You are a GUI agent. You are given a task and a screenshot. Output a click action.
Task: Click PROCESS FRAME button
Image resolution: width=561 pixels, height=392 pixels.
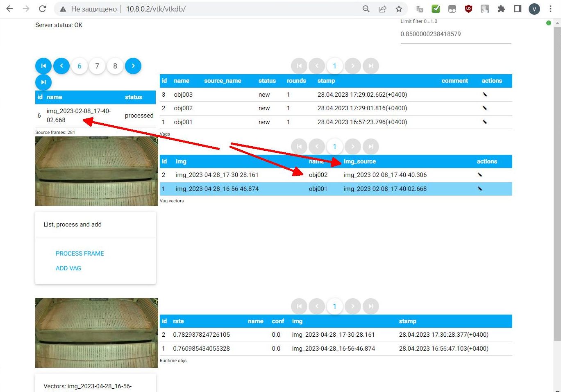(x=80, y=254)
